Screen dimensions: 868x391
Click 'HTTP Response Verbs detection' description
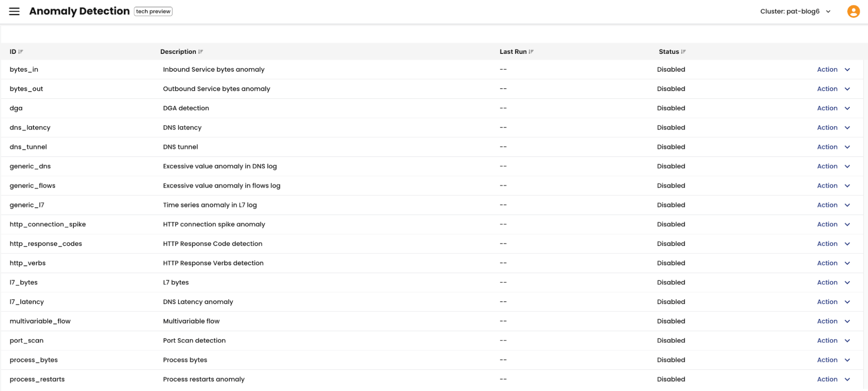click(x=213, y=263)
